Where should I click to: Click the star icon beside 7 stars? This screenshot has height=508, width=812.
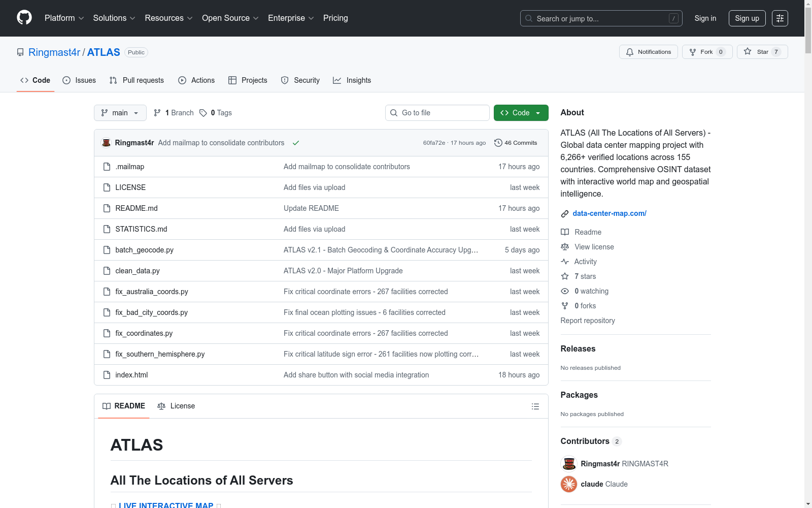[x=565, y=276]
